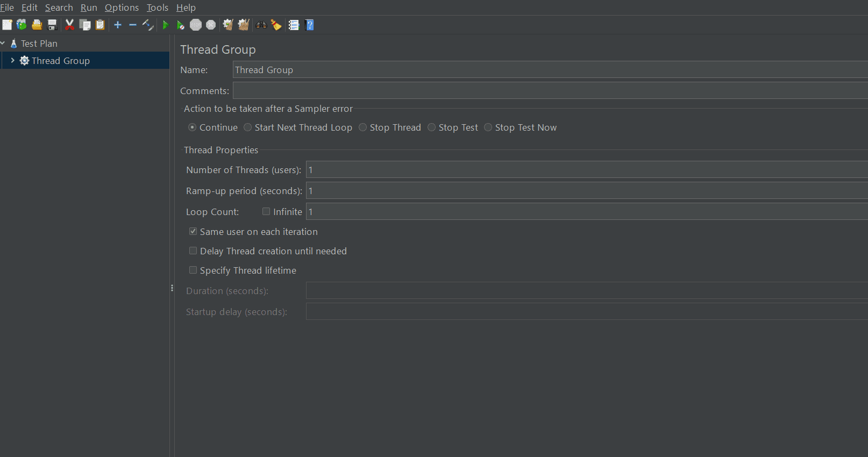The height and width of the screenshot is (457, 868).
Task: Expand all tree nodes with plus icon
Action: [x=118, y=25]
